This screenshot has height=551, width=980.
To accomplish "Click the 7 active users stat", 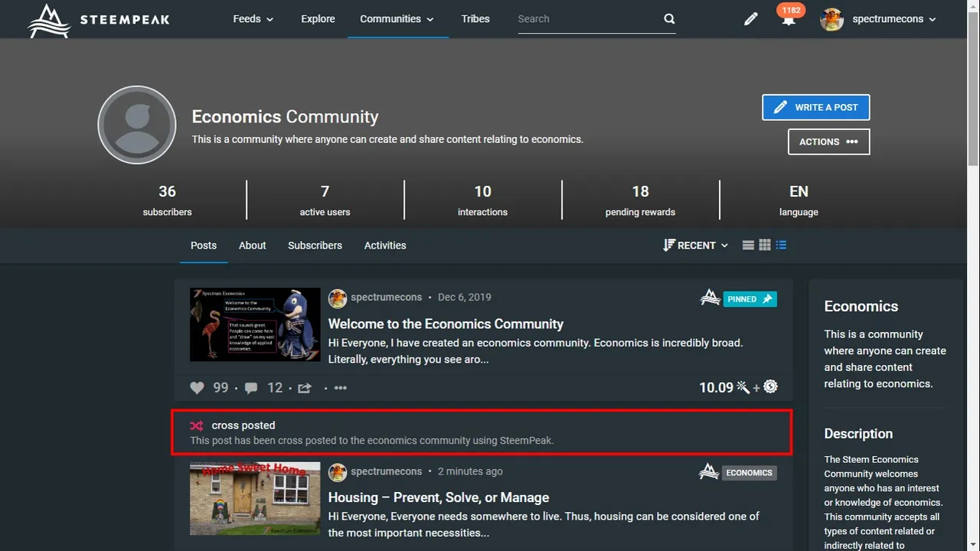I will (x=325, y=200).
